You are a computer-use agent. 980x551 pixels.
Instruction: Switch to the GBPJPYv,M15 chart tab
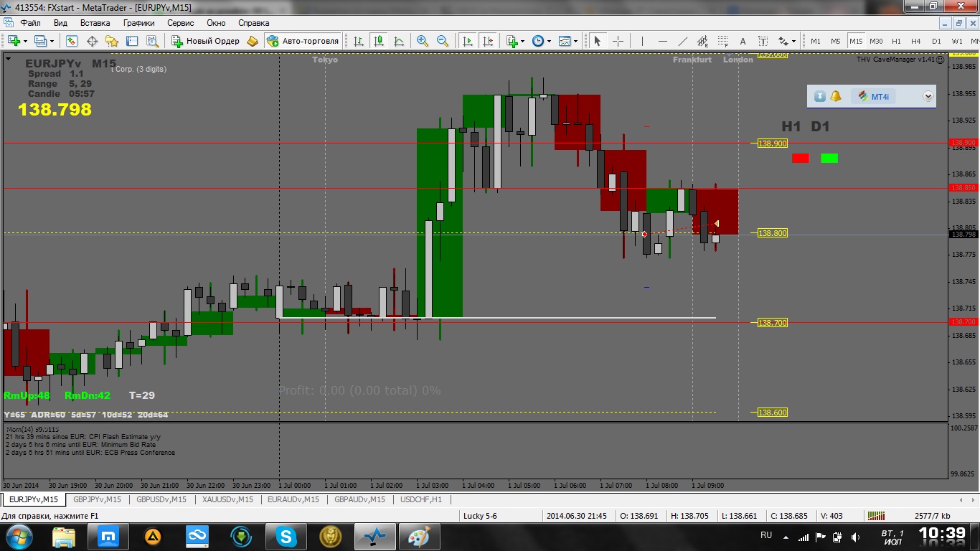click(x=98, y=499)
